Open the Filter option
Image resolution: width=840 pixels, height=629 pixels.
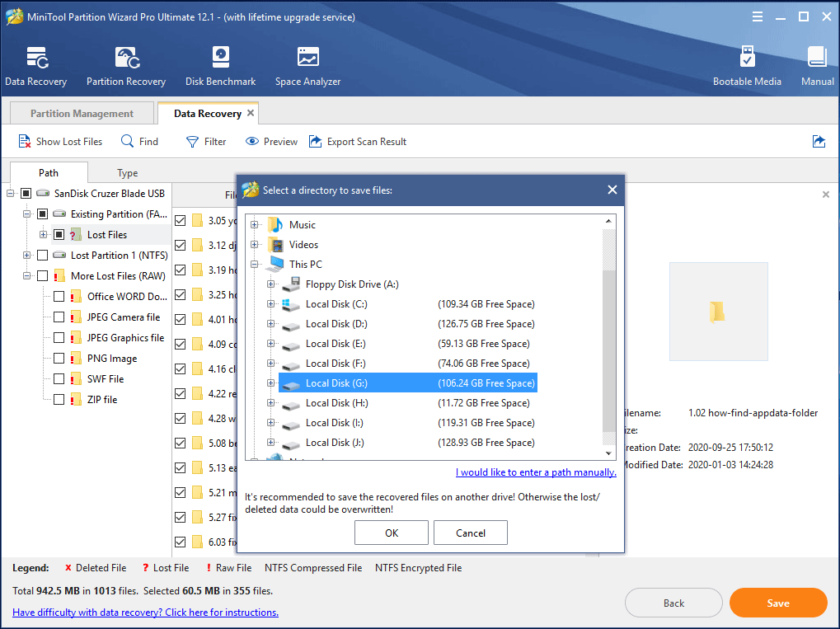coord(206,142)
